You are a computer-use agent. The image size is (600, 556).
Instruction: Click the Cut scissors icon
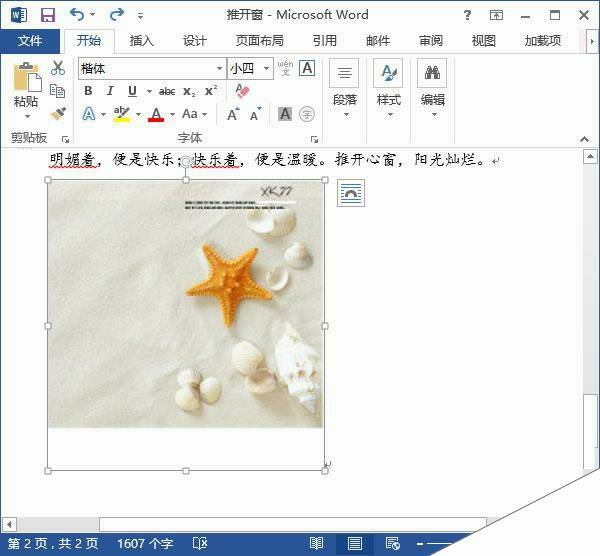point(58,68)
